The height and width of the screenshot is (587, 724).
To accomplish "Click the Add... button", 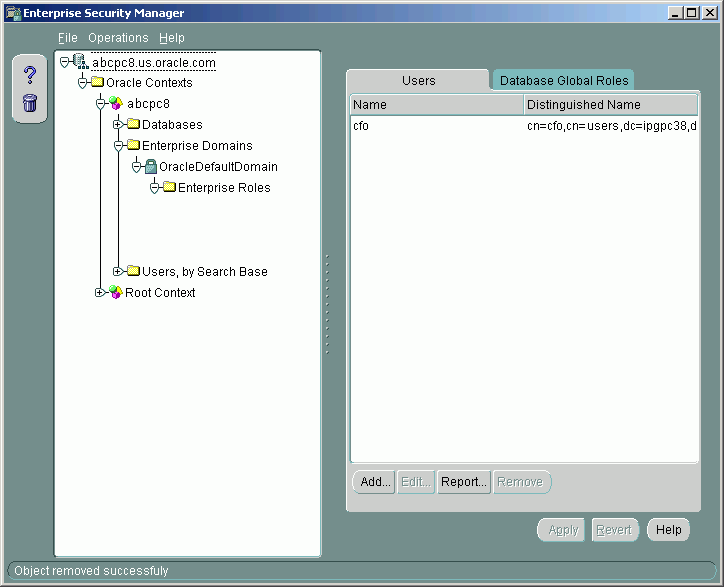I will tap(375, 482).
